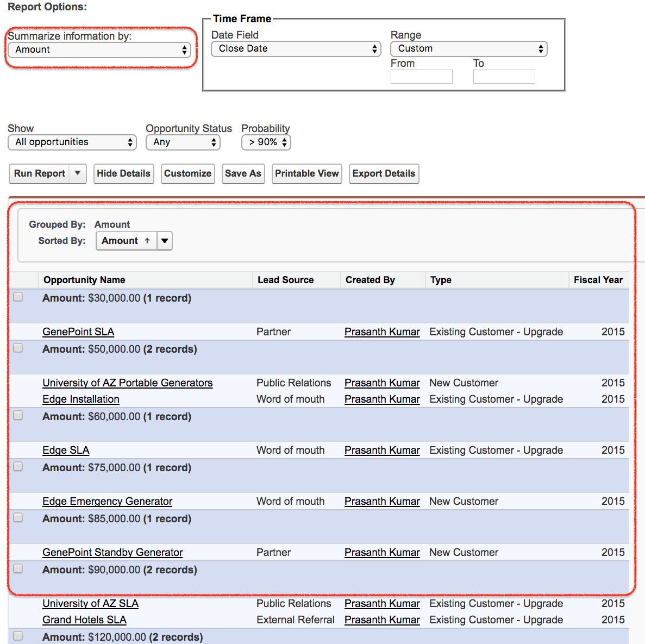Sort by the Opportunity Name column header
Image resolution: width=645 pixels, height=644 pixels.
click(84, 280)
